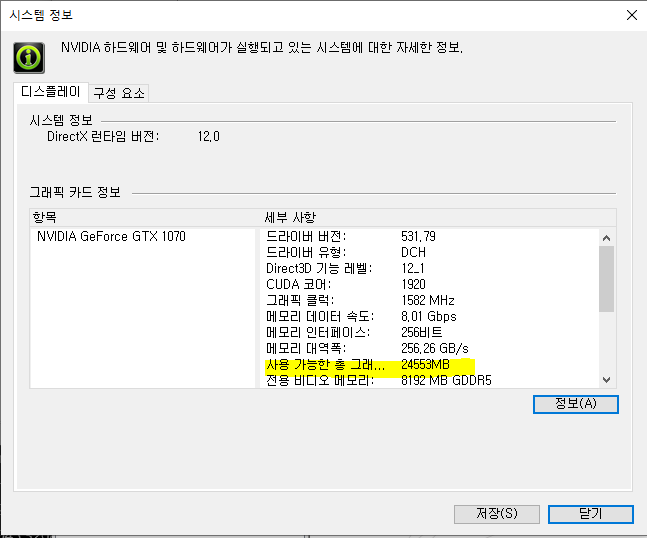
Task: Click the DCH driver type value
Action: click(413, 252)
